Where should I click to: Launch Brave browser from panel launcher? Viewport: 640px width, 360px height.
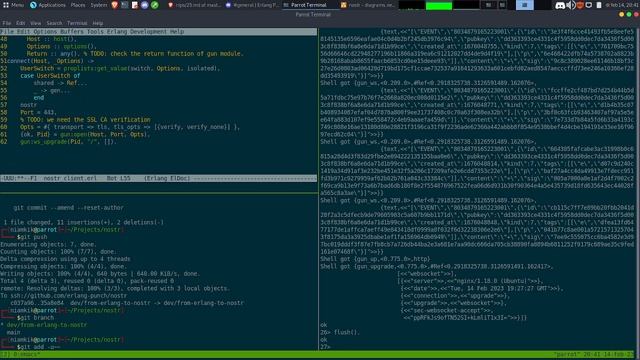click(115, 5)
